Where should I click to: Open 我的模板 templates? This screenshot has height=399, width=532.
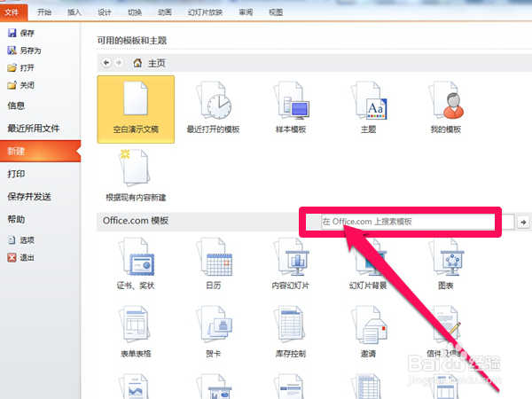point(446,108)
